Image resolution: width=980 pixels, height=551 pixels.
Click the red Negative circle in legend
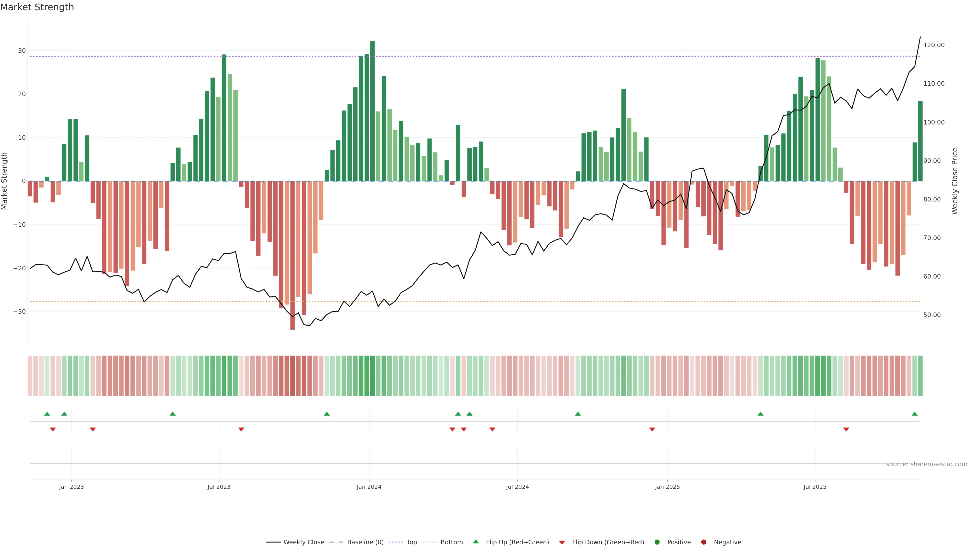point(703,542)
